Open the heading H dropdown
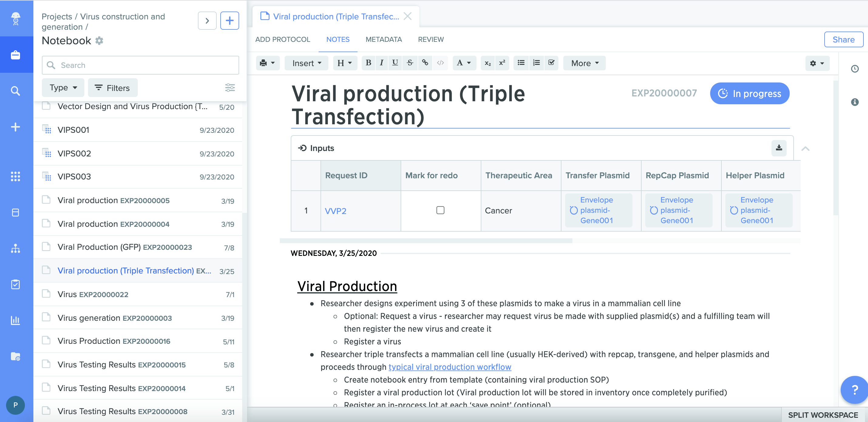The height and width of the screenshot is (422, 868). pos(345,63)
